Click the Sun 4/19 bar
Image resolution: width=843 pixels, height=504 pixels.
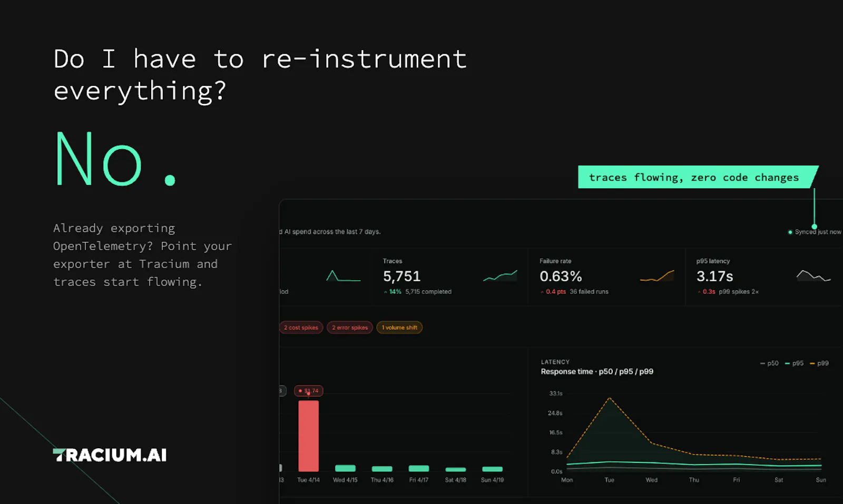point(493,469)
